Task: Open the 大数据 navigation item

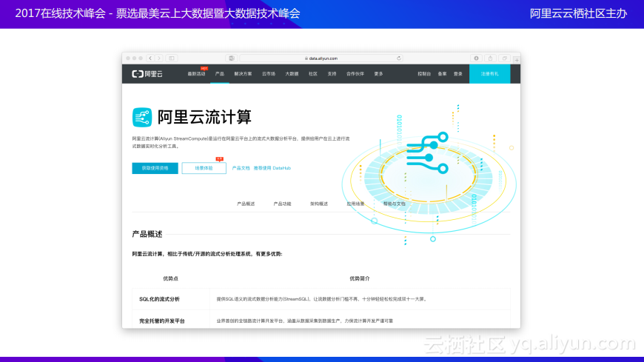Action: (x=292, y=74)
